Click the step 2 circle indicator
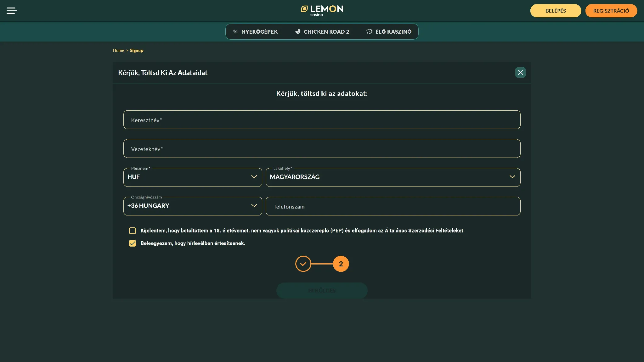 click(341, 264)
